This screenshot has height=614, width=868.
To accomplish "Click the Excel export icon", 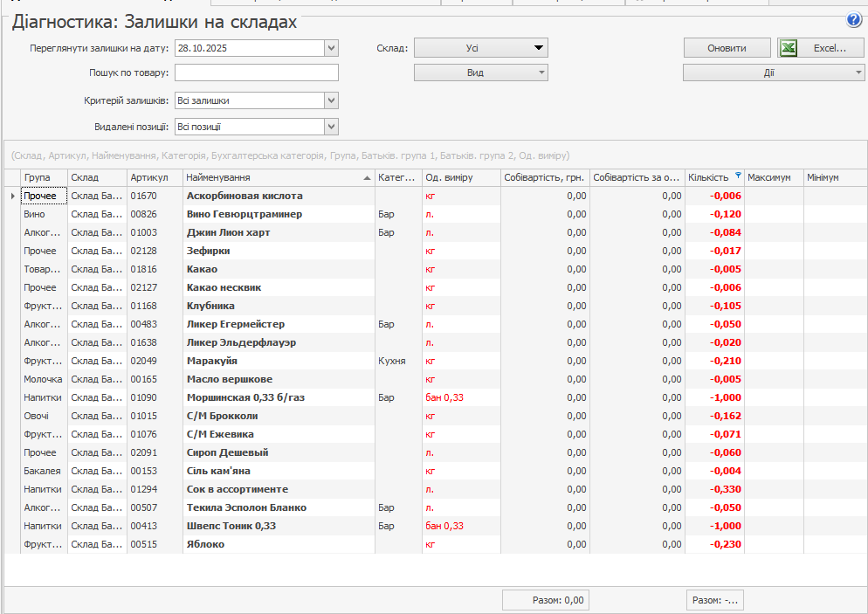I will [789, 48].
